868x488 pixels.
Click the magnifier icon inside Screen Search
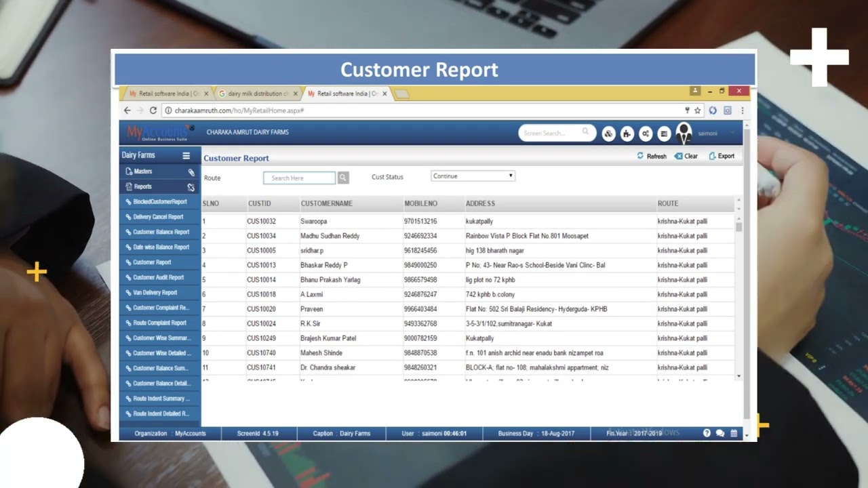click(585, 133)
